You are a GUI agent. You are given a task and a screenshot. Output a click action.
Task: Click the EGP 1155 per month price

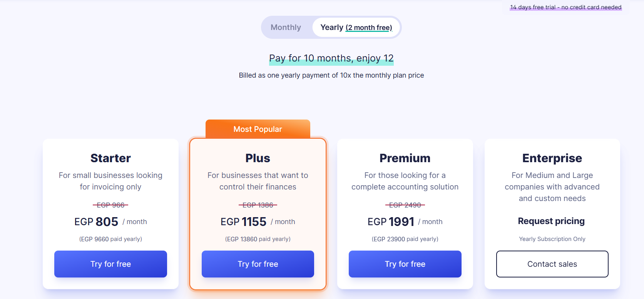click(258, 222)
